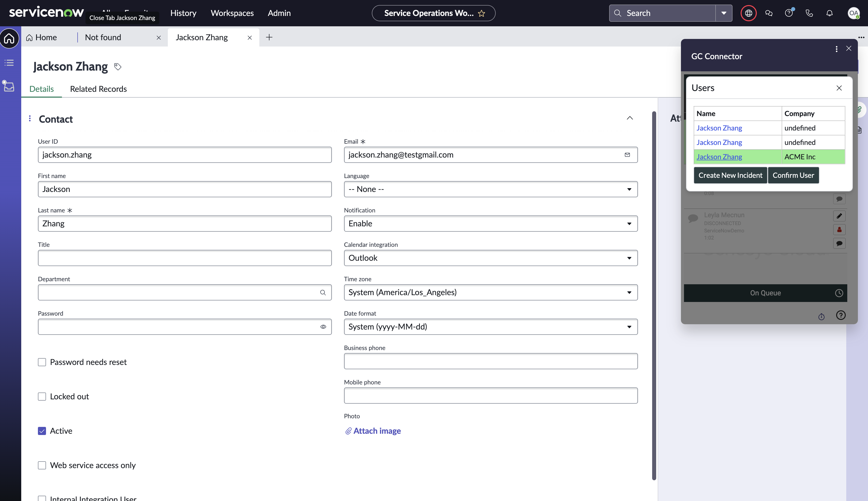Click the tag icon beside Jackson Zhang

tap(118, 67)
